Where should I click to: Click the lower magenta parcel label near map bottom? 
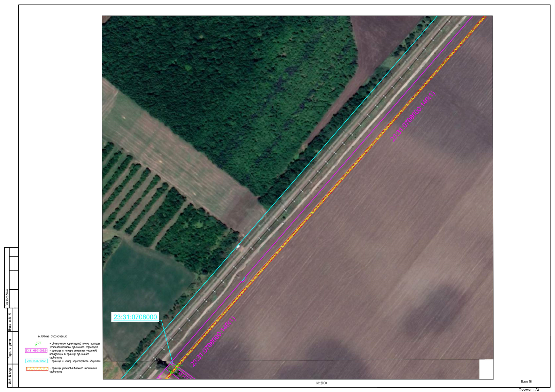pos(213,342)
